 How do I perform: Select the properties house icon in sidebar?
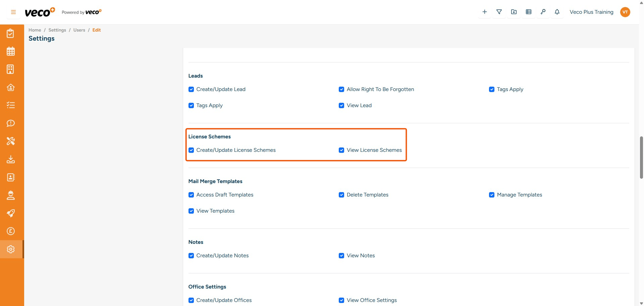(x=11, y=87)
